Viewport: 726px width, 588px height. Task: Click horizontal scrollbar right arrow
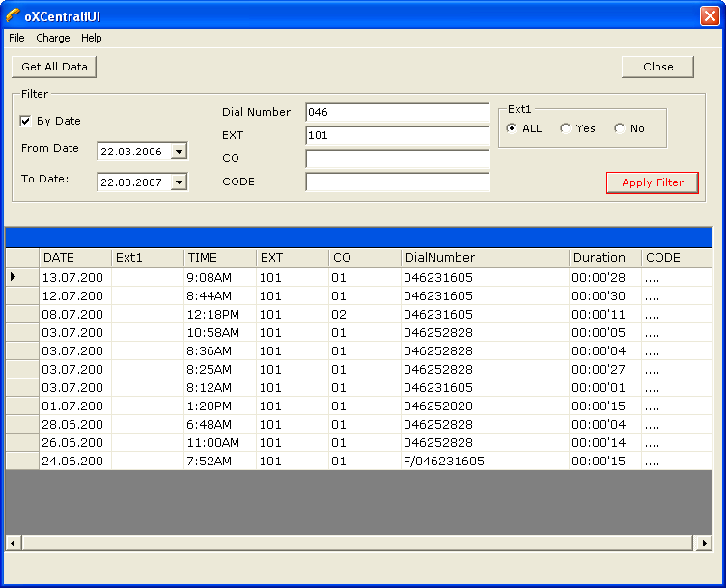(x=704, y=544)
